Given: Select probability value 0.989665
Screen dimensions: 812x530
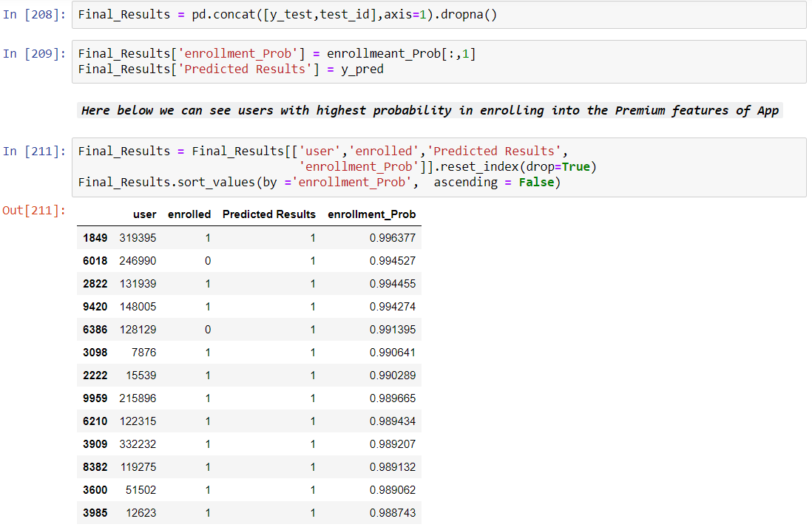Looking at the screenshot, I should click(x=393, y=398).
